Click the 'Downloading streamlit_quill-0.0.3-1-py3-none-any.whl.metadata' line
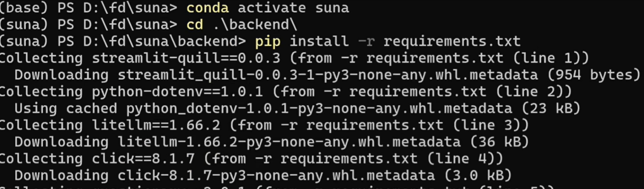The image size is (644, 189). tap(328, 75)
